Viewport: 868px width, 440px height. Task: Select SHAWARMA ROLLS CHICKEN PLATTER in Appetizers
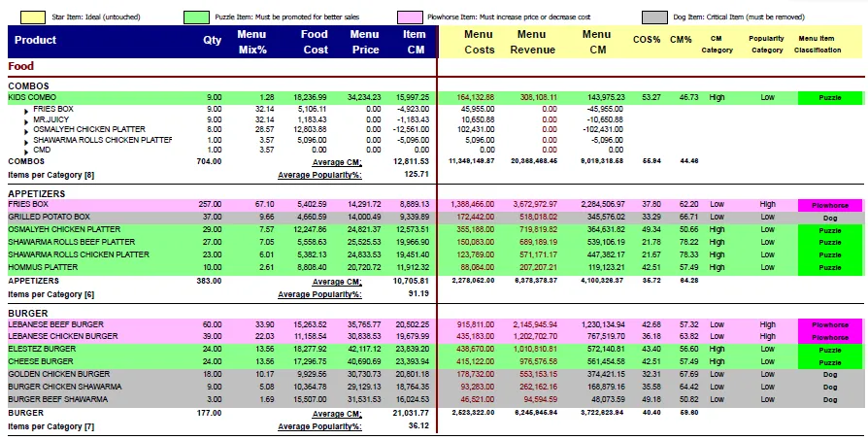(x=79, y=254)
